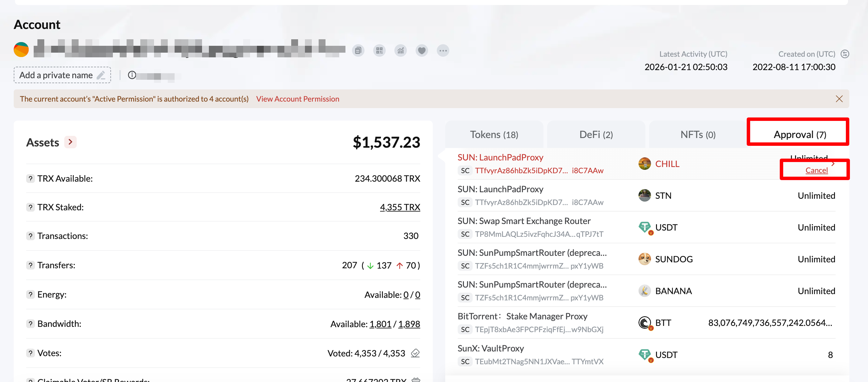Screen dimensions: 868x382
Task: Cancel the CHILL approval
Action: [x=816, y=170]
